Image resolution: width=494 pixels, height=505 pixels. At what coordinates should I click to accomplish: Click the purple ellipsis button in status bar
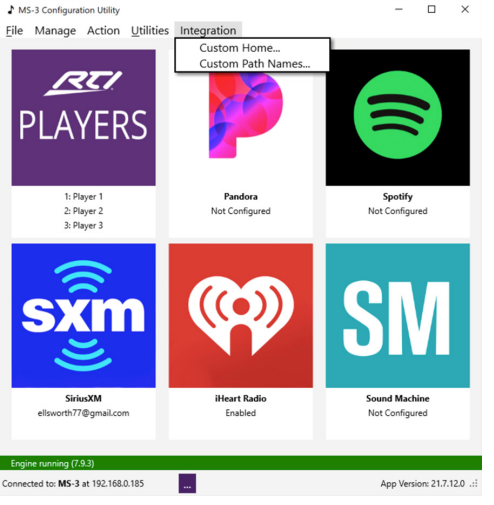[x=187, y=483]
